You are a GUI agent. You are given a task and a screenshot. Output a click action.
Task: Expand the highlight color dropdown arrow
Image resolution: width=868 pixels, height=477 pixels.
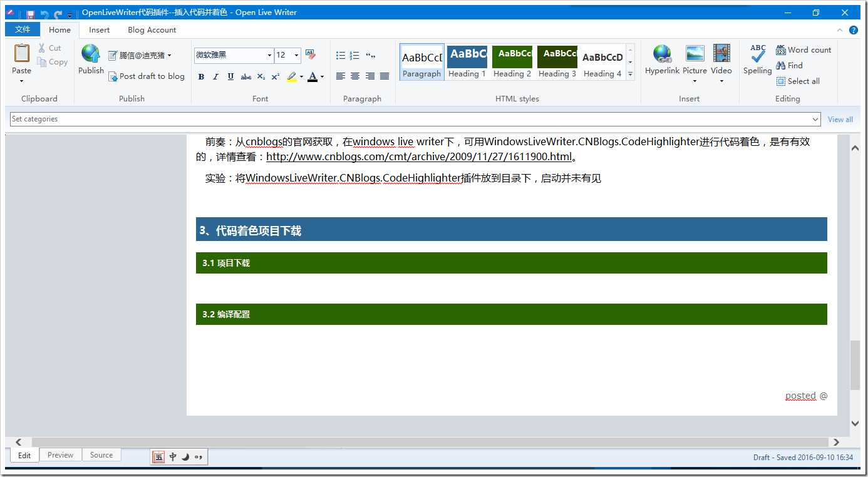[x=301, y=77]
